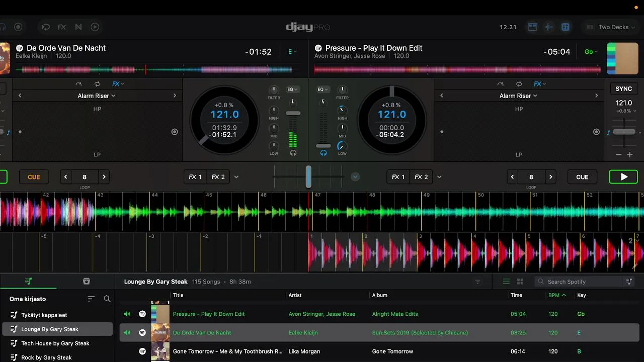Increase right deck loop length

point(550,177)
